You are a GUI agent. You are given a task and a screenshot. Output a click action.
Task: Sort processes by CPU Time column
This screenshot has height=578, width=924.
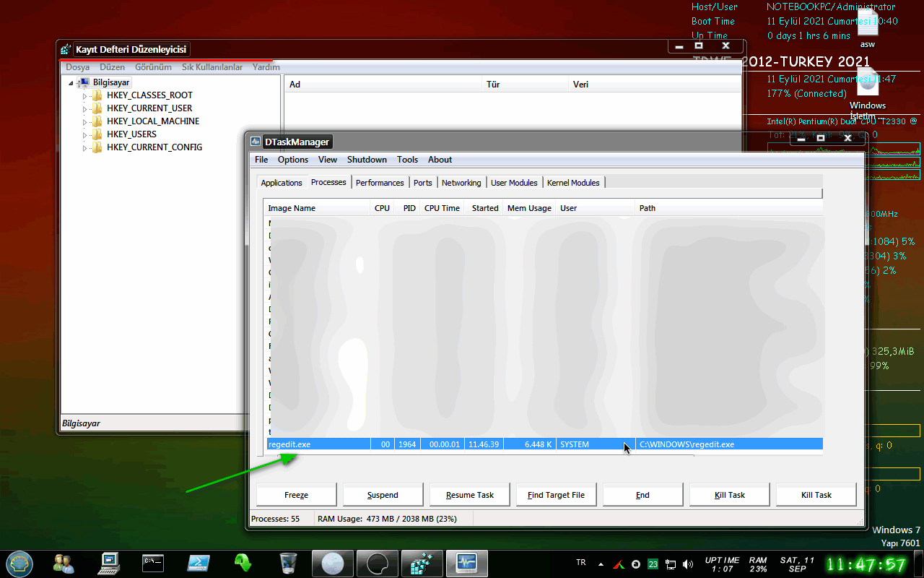pyautogui.click(x=442, y=208)
